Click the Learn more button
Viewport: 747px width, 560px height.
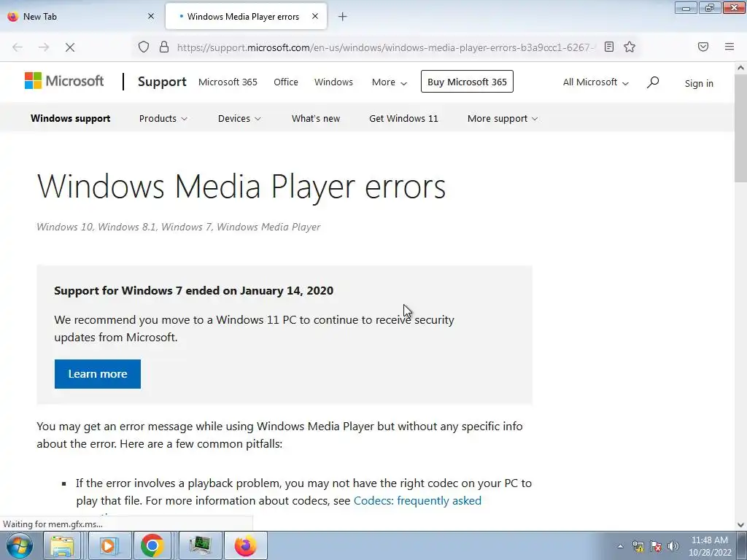[98, 374]
